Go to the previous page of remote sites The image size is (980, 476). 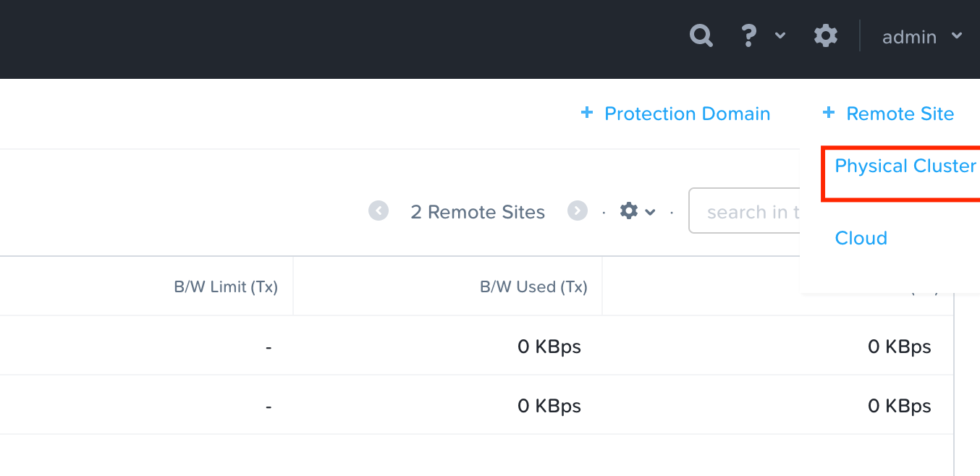coord(379,211)
